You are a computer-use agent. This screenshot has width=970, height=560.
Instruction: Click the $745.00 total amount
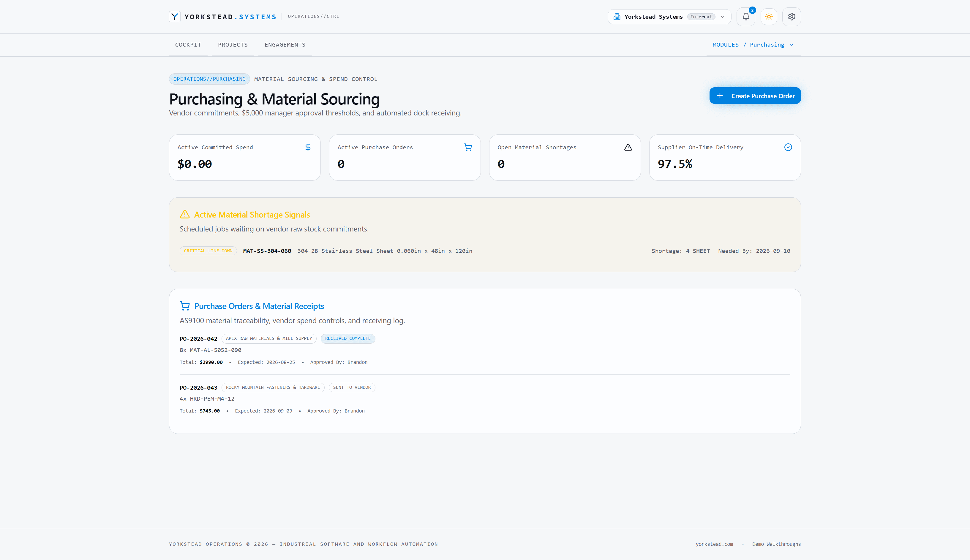pyautogui.click(x=209, y=411)
